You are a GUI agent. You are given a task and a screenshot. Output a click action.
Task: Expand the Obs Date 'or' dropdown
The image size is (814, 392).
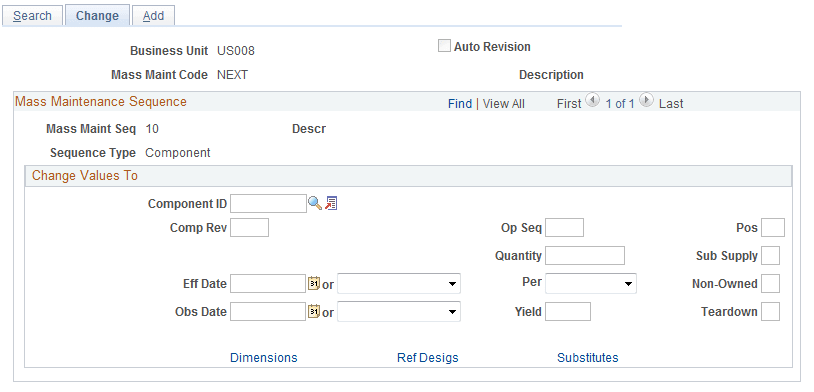point(399,312)
